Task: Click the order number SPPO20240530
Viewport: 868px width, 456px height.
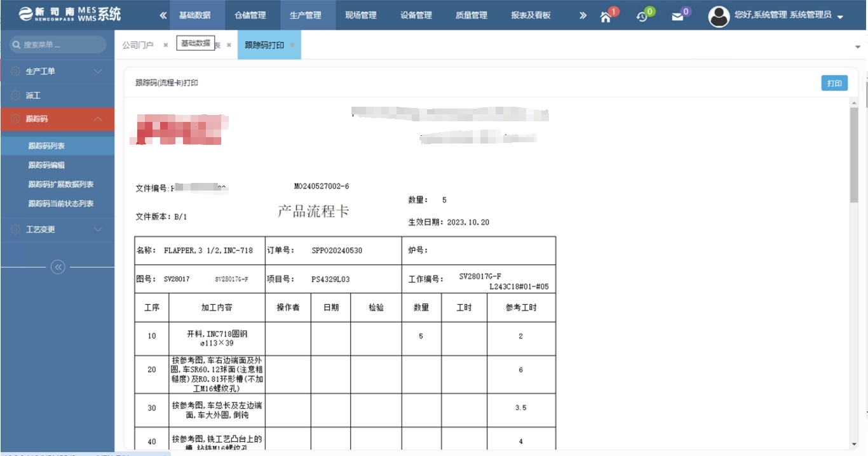Action: click(337, 250)
